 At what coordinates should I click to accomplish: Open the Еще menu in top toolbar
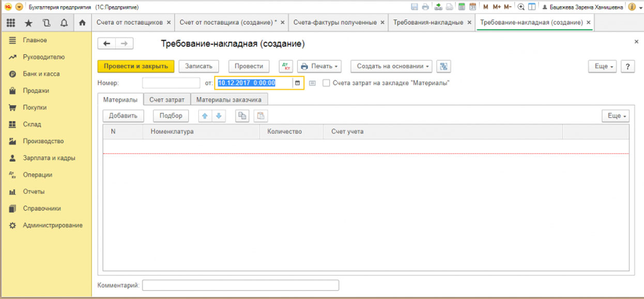(x=604, y=67)
